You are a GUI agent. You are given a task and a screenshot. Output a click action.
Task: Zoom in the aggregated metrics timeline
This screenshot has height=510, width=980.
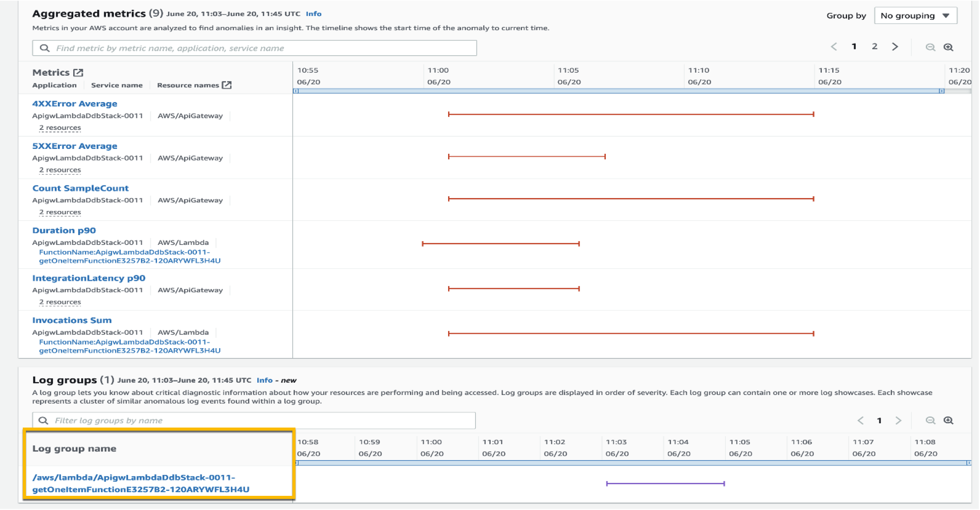[x=948, y=47]
